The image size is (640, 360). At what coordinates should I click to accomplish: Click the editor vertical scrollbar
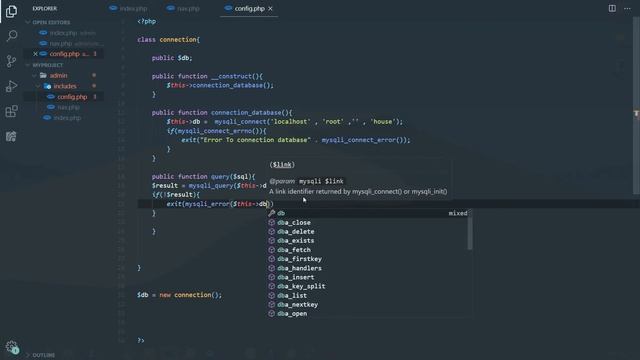[x=636, y=105]
